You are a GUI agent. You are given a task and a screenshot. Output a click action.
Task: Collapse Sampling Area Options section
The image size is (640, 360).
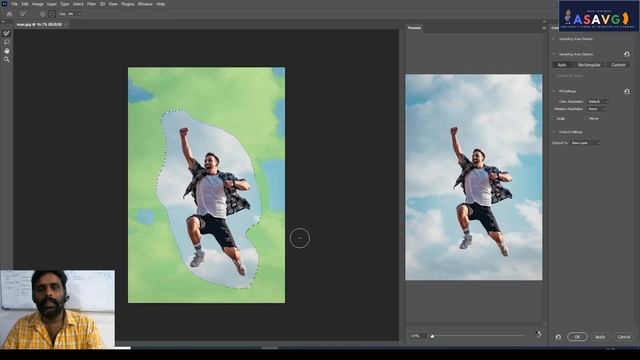pyautogui.click(x=554, y=54)
